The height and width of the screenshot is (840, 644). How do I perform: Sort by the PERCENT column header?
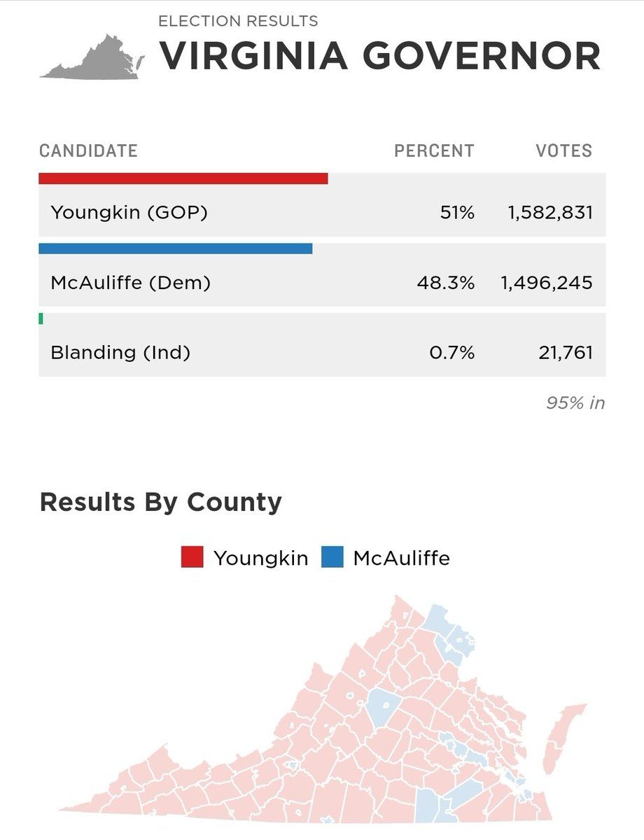click(x=434, y=150)
